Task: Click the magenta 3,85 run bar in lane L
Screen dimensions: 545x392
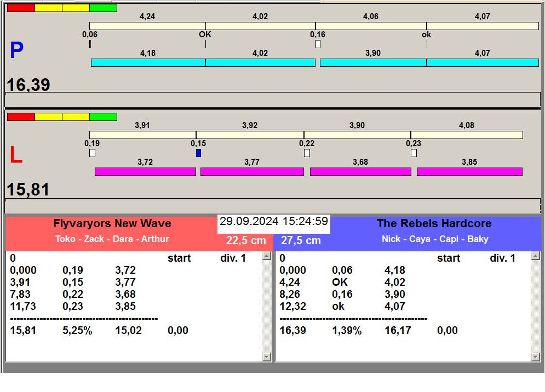Action: [x=469, y=171]
